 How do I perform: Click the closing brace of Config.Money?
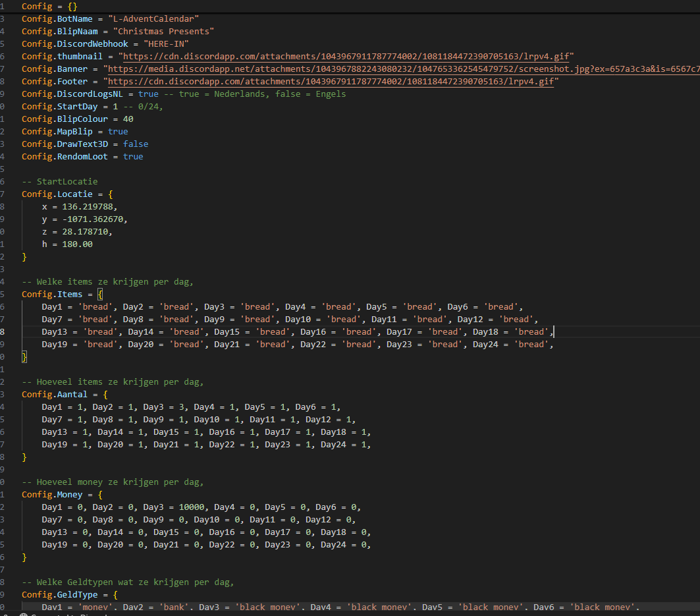click(24, 557)
